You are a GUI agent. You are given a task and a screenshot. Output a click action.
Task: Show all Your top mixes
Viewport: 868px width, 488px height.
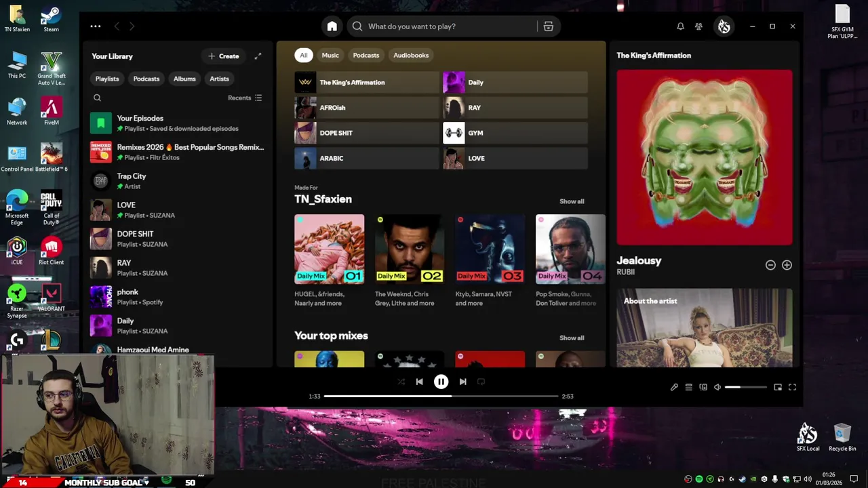click(572, 338)
